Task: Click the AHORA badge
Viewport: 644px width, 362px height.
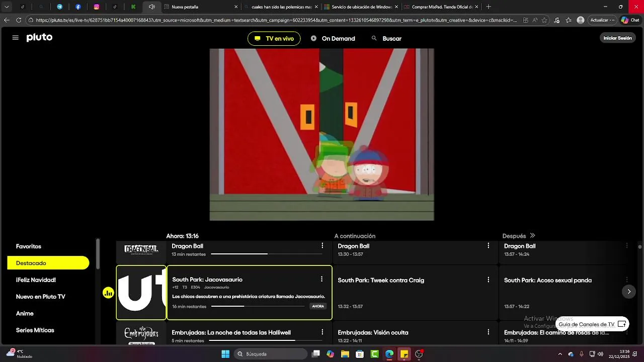Action: tap(318, 306)
